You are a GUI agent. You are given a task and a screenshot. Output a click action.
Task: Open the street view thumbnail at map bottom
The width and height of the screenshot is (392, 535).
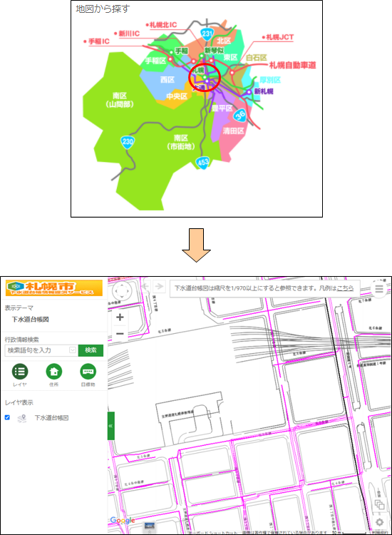point(149,526)
